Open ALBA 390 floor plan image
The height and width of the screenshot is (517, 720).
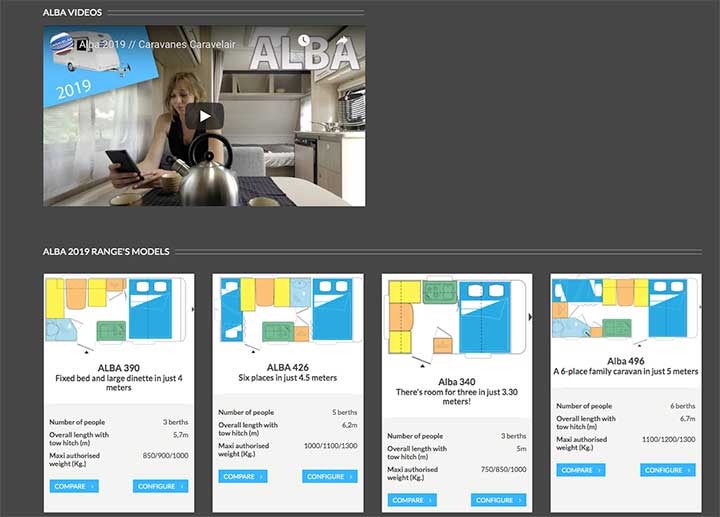(119, 315)
